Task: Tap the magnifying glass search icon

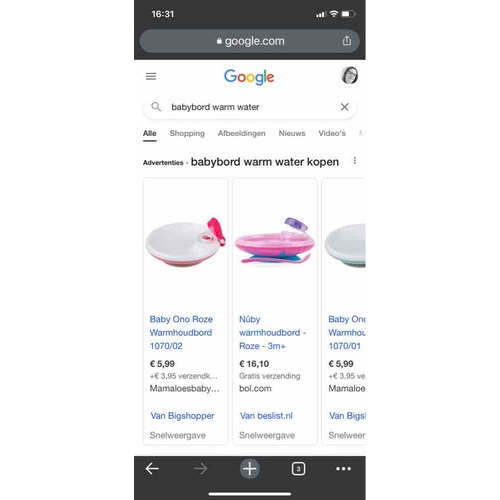Action: (x=156, y=107)
